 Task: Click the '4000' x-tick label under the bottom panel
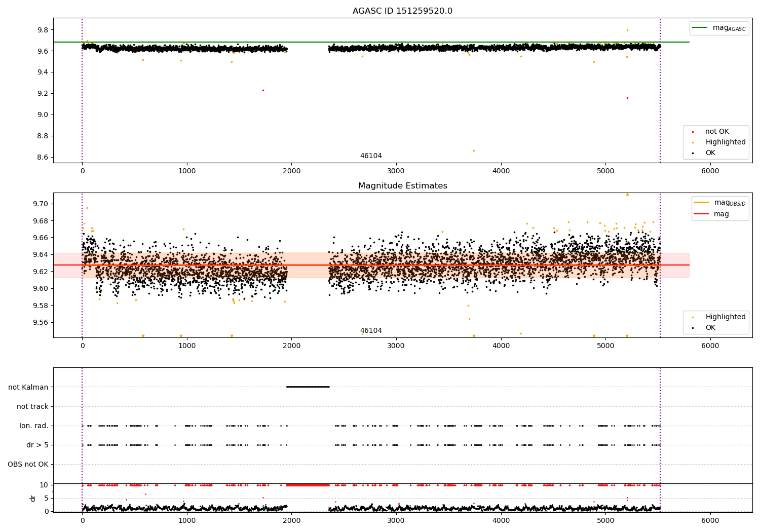pyautogui.click(x=501, y=521)
